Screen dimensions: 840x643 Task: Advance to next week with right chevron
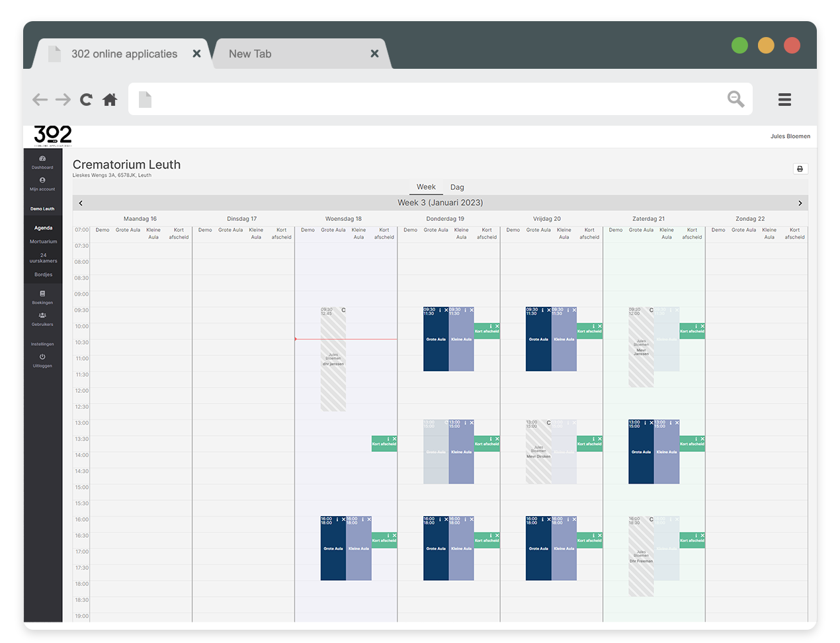pyautogui.click(x=800, y=203)
